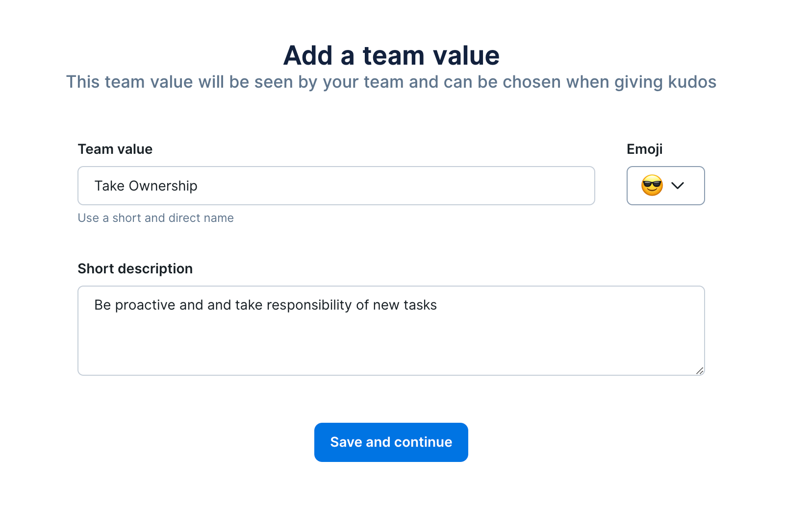Place cursor on the word 'Take' in Team value
The width and height of the screenshot is (810, 532).
tap(109, 186)
